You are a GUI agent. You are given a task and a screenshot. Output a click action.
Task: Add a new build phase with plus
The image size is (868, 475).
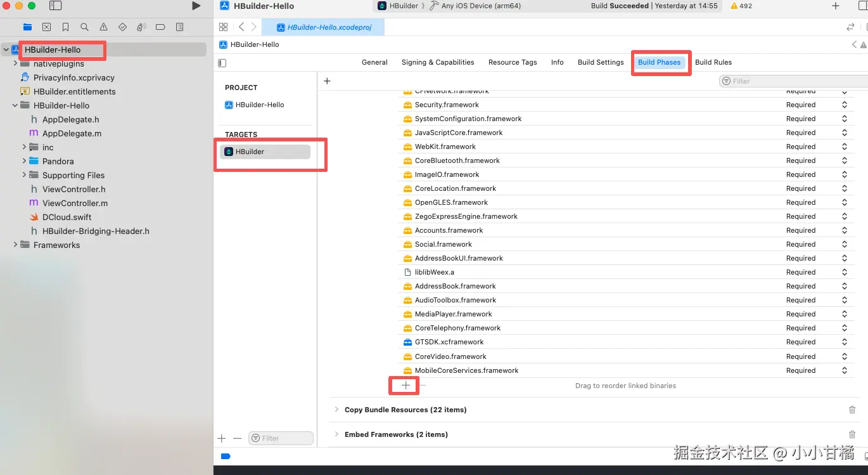pos(327,81)
